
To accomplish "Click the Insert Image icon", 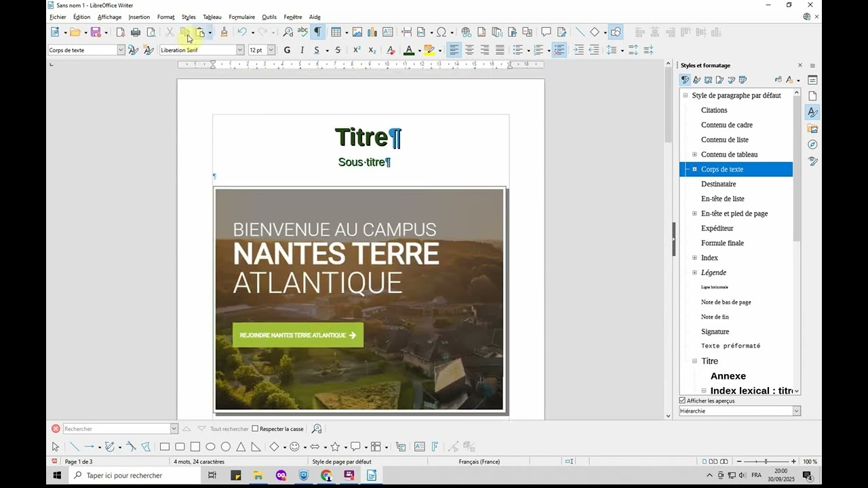I will pyautogui.click(x=357, y=32).
